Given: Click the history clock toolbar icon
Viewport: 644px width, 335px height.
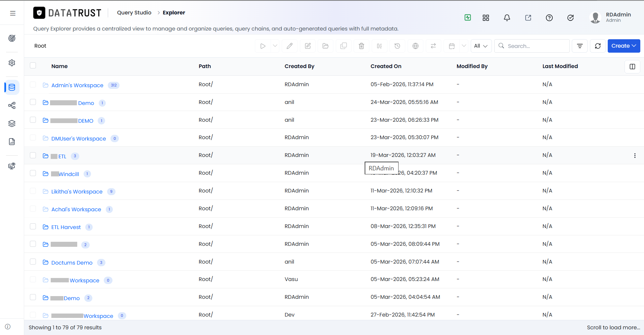Looking at the screenshot, I should (397, 46).
